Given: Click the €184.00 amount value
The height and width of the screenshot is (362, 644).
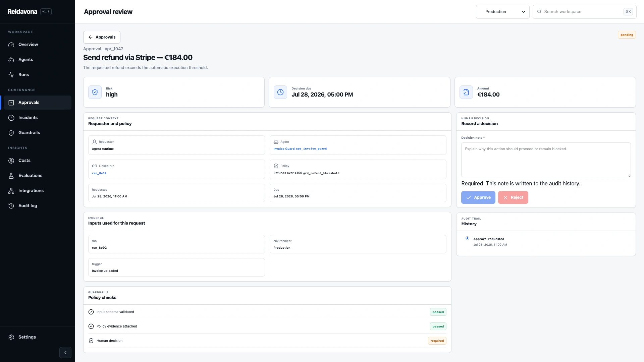Looking at the screenshot, I should click(488, 95).
